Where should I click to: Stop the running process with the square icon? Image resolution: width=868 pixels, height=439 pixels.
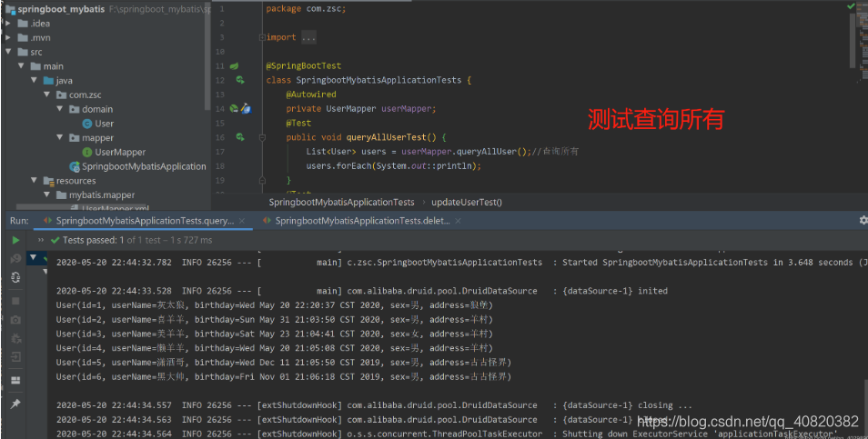(x=15, y=301)
